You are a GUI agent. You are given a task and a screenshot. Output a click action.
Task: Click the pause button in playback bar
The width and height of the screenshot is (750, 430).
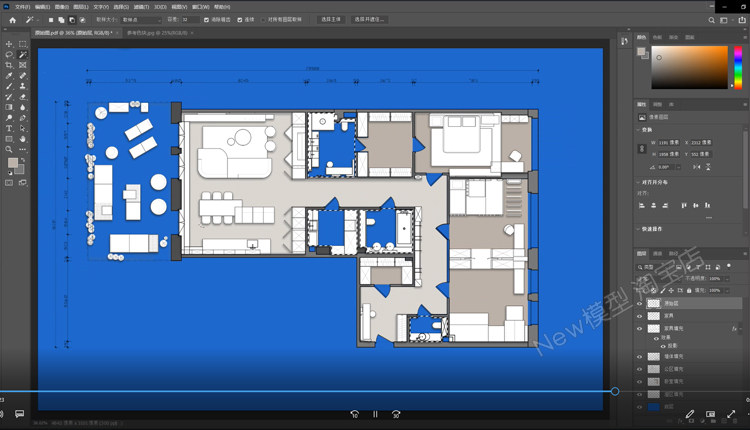tap(375, 414)
